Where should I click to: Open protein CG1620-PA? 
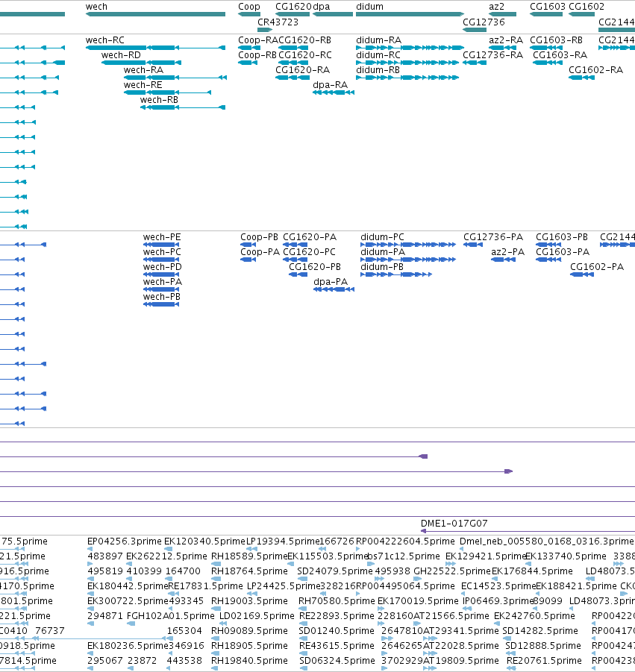(310, 237)
